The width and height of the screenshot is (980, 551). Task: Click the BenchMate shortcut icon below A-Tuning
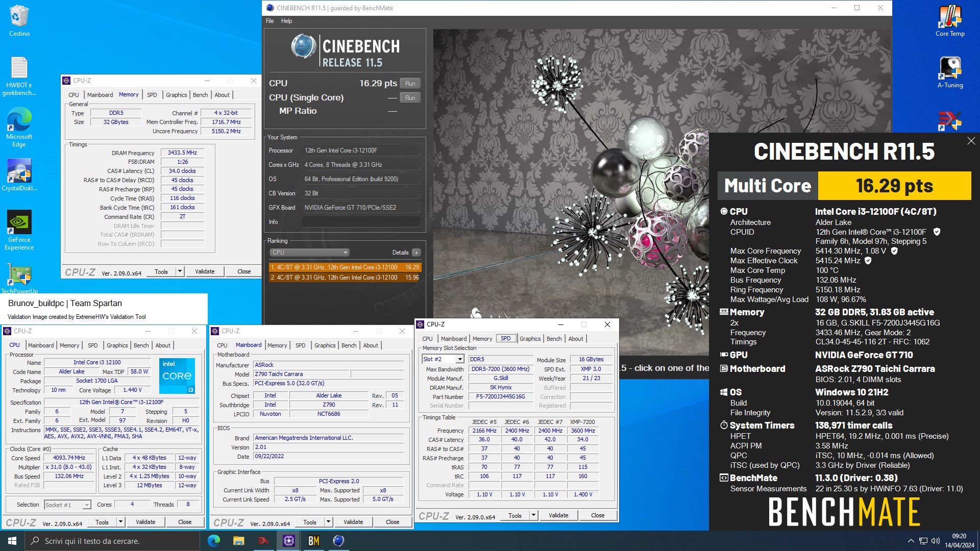coord(950,121)
